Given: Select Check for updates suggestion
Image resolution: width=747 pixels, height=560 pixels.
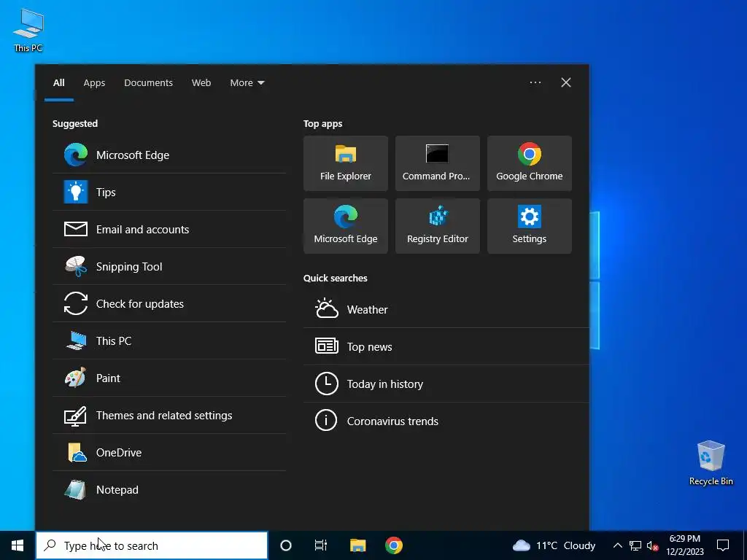Looking at the screenshot, I should [169, 303].
